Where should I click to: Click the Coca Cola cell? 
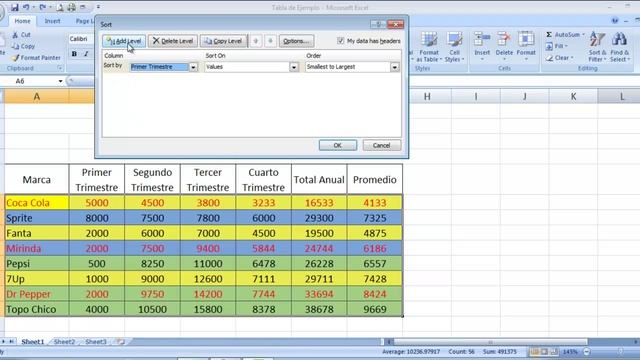pyautogui.click(x=37, y=203)
